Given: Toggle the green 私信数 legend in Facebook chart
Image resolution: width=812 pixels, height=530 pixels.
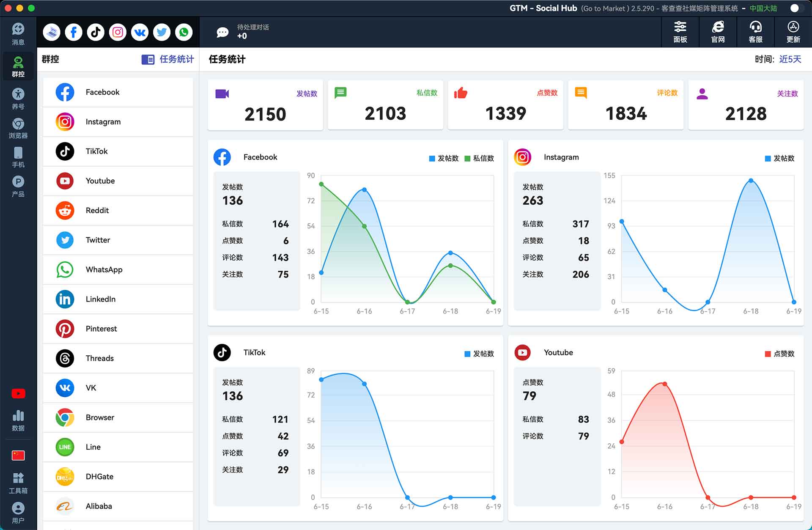Looking at the screenshot, I should point(479,158).
